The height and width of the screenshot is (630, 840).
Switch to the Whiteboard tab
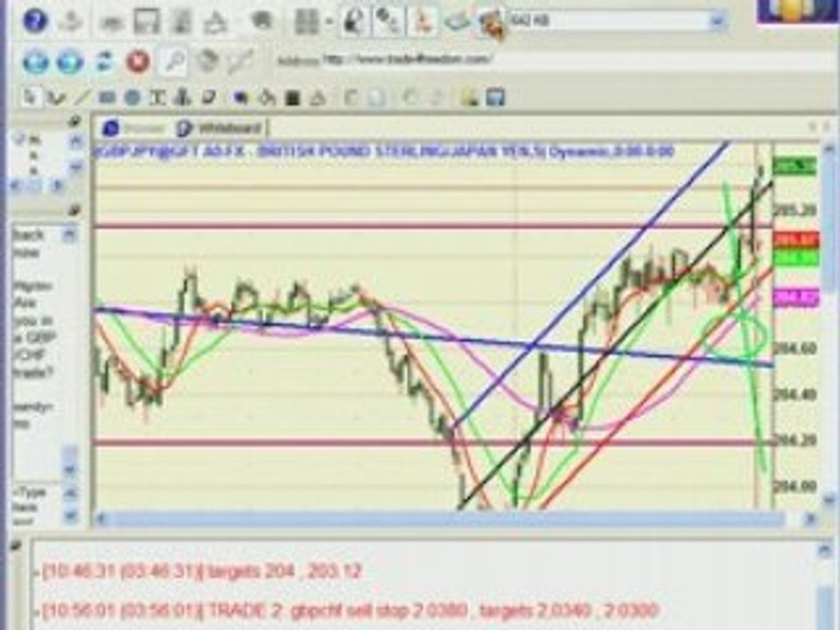coord(220,129)
